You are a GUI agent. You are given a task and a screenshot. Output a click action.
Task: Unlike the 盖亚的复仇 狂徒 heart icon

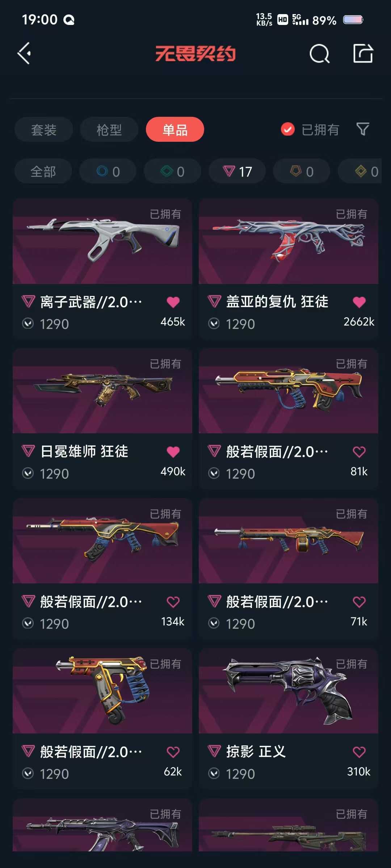click(x=359, y=302)
